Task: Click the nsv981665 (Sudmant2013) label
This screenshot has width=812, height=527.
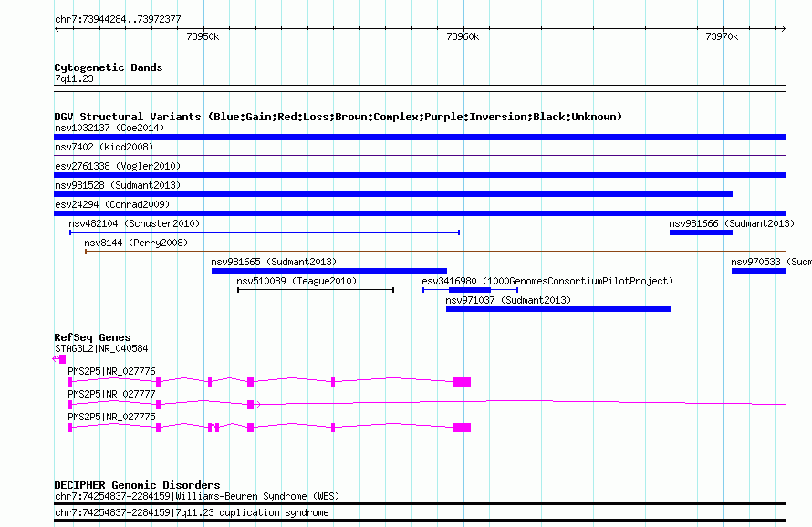Action: coord(274,262)
